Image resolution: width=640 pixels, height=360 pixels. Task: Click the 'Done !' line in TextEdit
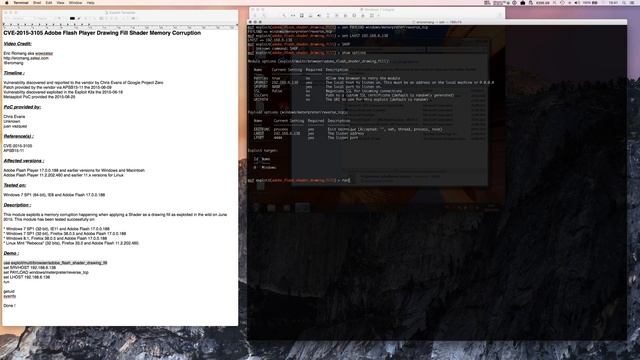(x=9, y=305)
